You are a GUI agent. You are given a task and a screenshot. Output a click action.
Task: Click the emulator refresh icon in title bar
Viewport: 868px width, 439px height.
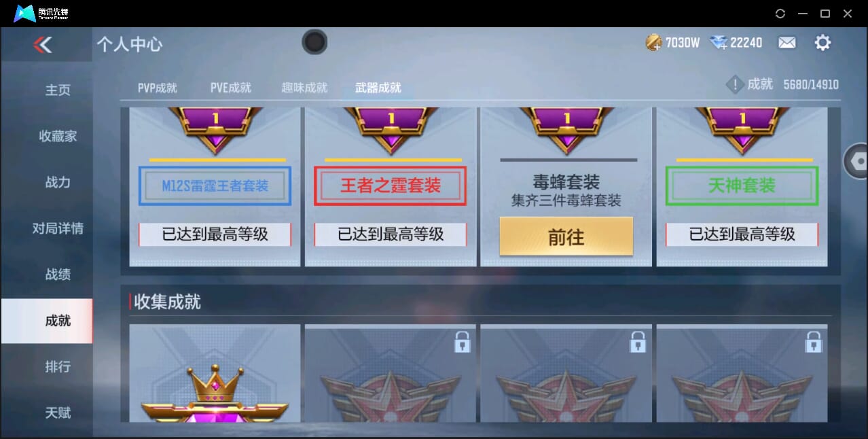pos(780,14)
